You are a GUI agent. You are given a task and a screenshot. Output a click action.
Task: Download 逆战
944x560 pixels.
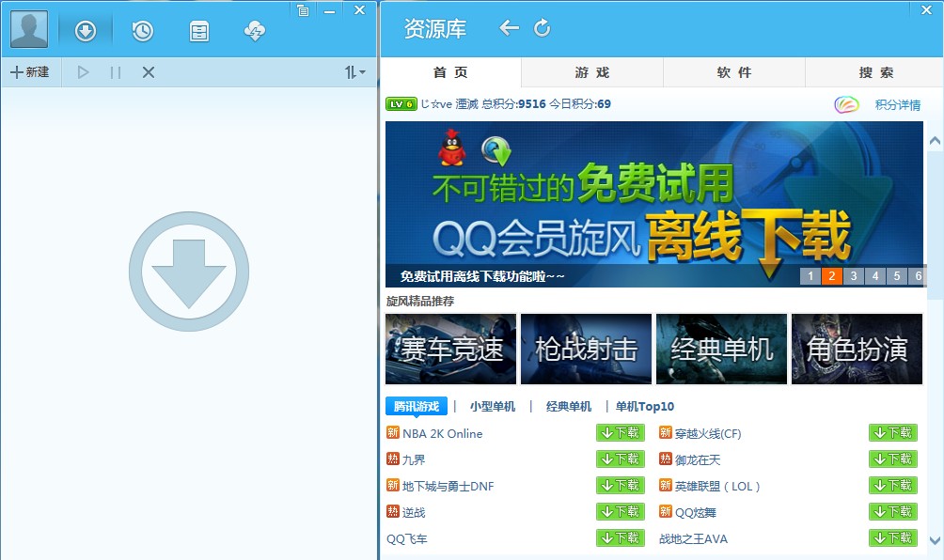pos(621,512)
